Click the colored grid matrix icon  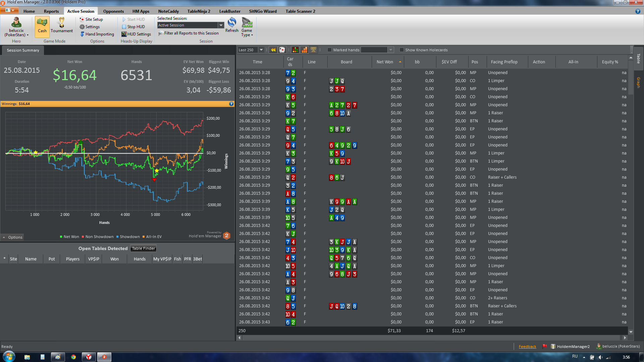(x=295, y=50)
